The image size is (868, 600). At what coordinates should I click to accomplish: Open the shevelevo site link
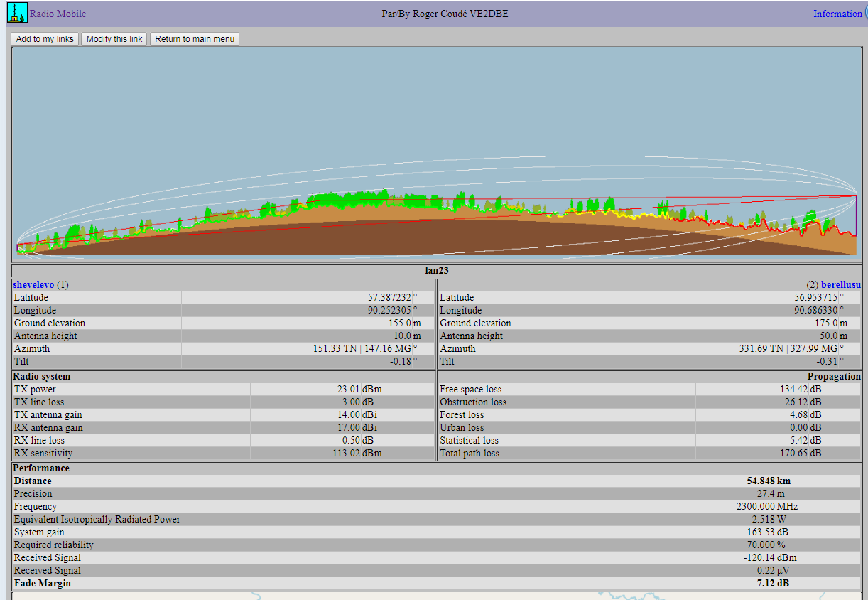click(x=33, y=284)
